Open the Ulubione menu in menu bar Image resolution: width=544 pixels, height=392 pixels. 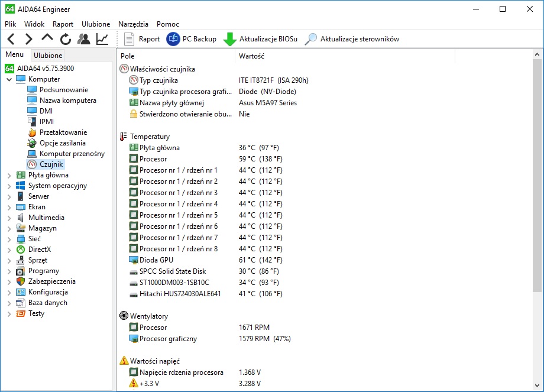tap(96, 24)
